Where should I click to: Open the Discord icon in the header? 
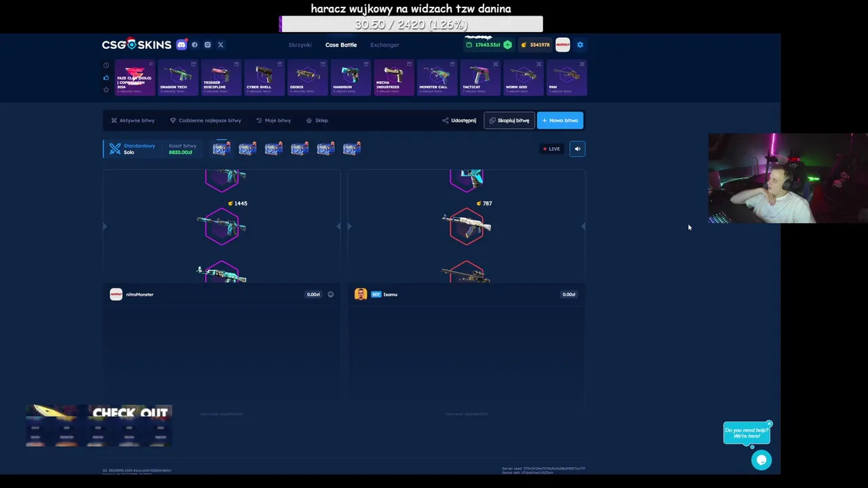[181, 45]
